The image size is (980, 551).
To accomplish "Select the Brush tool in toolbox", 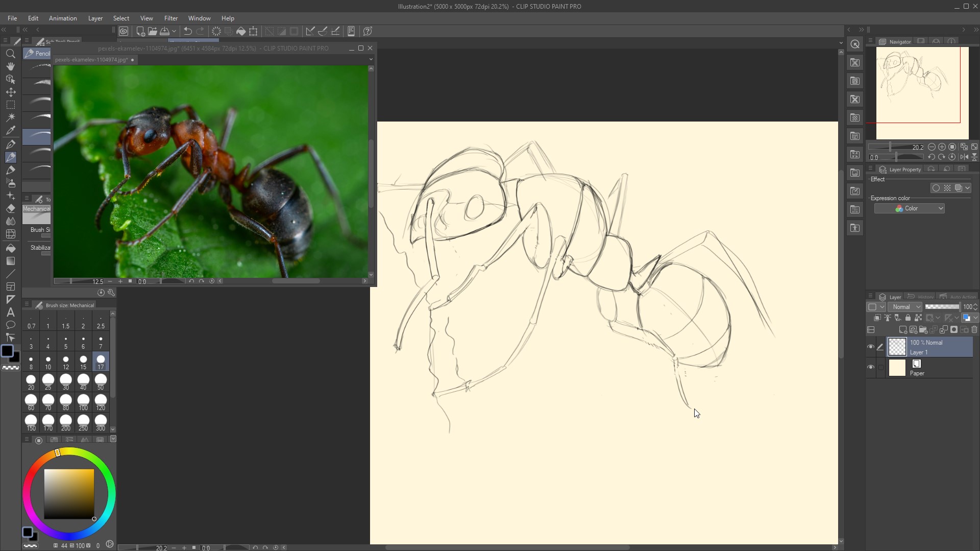I will point(10,170).
